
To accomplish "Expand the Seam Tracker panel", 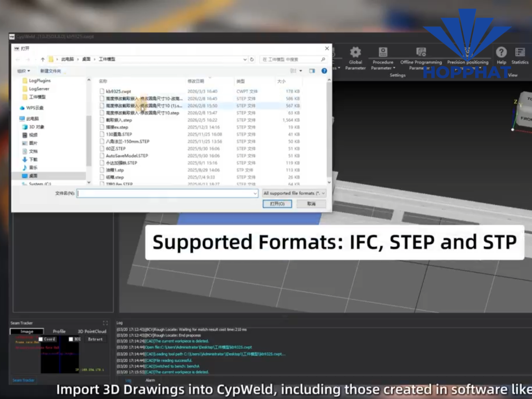I will tap(105, 323).
